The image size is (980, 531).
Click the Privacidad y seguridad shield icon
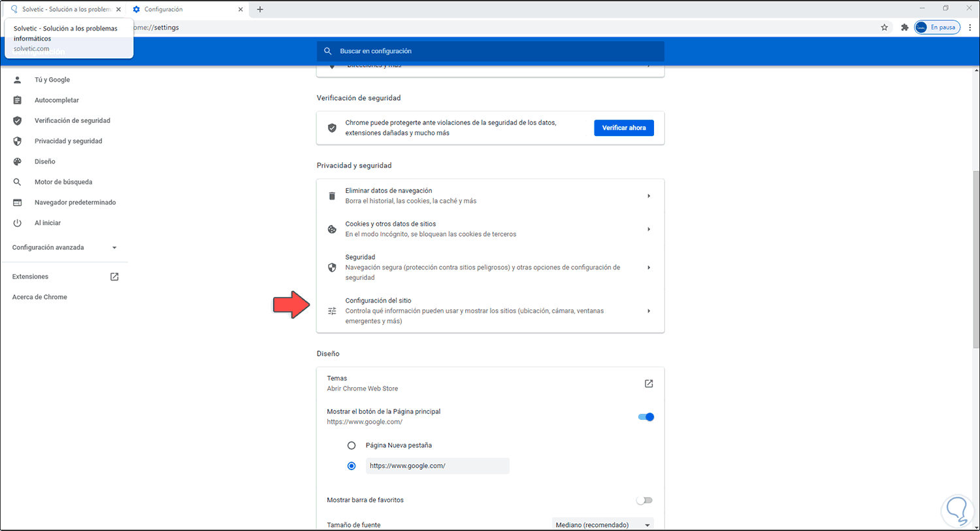pyautogui.click(x=18, y=141)
